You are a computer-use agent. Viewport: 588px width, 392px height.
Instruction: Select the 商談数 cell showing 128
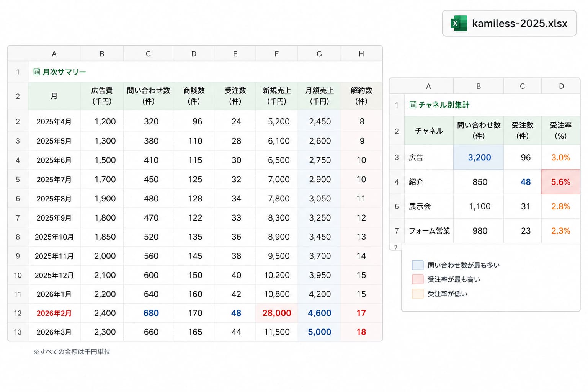pos(194,198)
